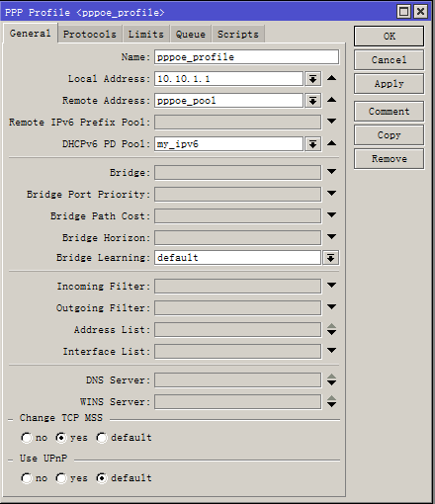Add a Comment to the profile
Image resolution: width=435 pixels, height=504 pixels.
point(389,112)
